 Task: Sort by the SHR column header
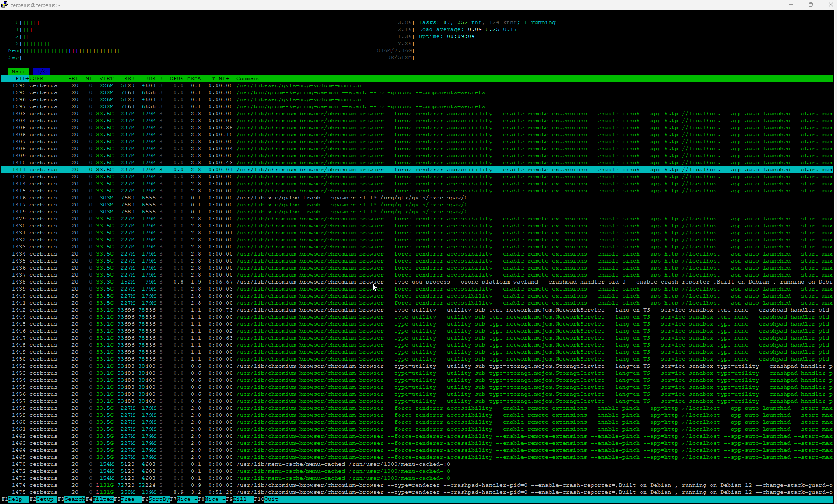pyautogui.click(x=150, y=78)
